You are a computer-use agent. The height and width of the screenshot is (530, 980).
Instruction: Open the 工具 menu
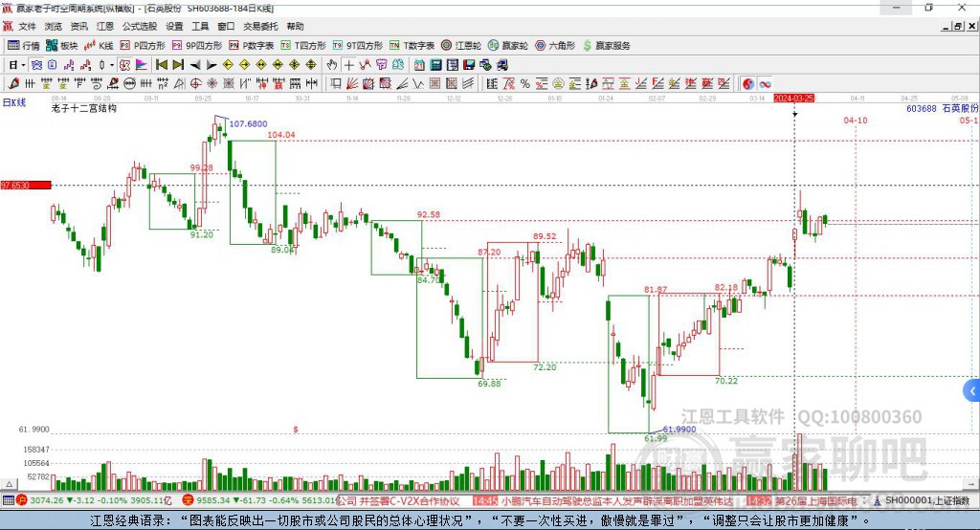200,26
